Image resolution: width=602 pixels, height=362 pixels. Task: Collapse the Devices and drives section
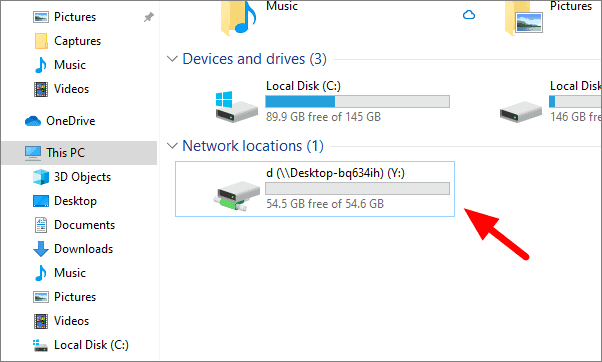click(x=172, y=59)
